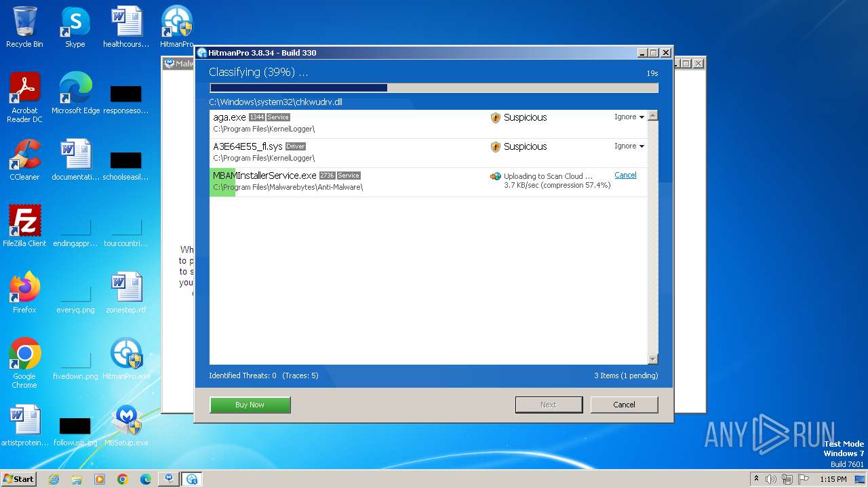Open Acrobat Reader DC desktop icon
Image resolution: width=868 pixels, height=488 pixels.
point(24,98)
